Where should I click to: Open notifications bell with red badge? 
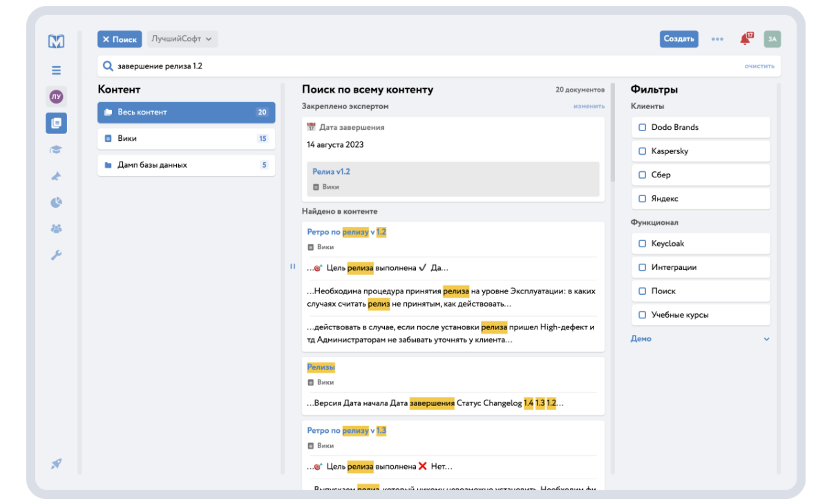[x=745, y=39]
